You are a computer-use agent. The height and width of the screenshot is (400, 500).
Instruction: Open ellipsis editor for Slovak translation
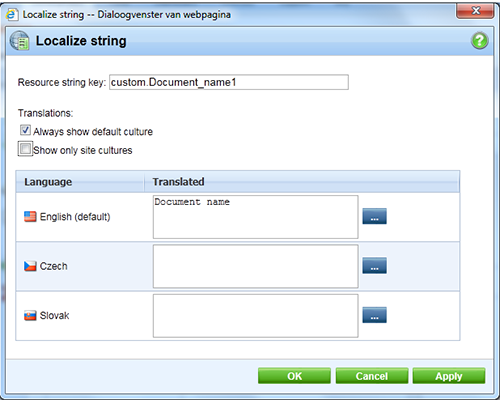pyautogui.click(x=375, y=315)
